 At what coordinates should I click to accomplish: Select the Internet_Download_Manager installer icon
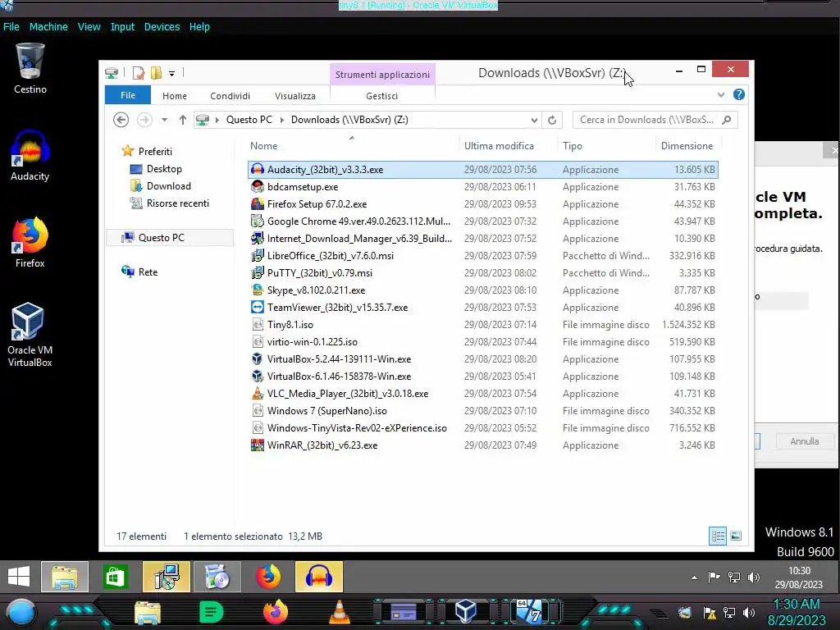tap(257, 238)
